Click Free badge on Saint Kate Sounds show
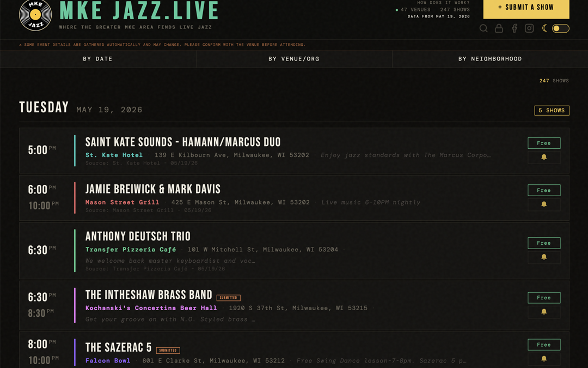588x368 pixels. tap(544, 143)
